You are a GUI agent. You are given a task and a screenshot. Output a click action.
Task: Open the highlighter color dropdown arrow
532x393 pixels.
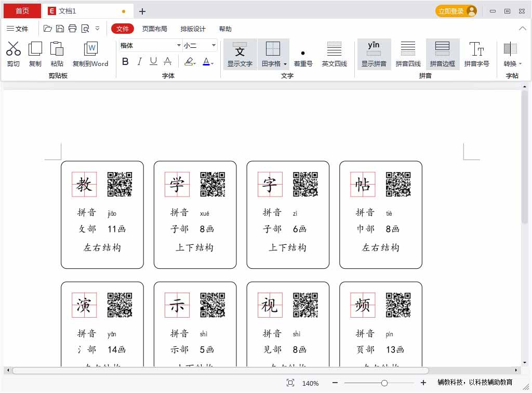pos(195,63)
